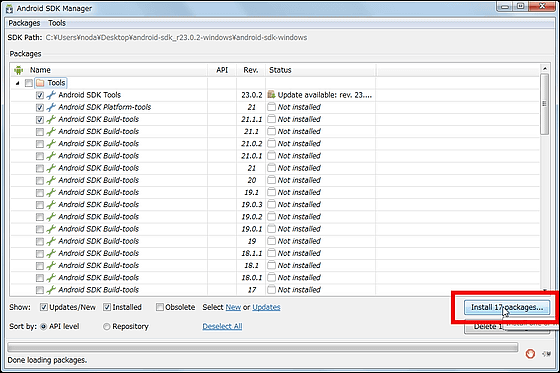This screenshot has height=373, width=560.
Task: Open the Tools menu
Action: tap(57, 23)
